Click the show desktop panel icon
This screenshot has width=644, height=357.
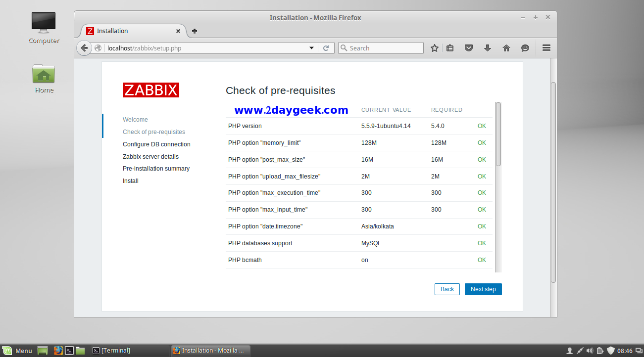pyautogui.click(x=43, y=351)
